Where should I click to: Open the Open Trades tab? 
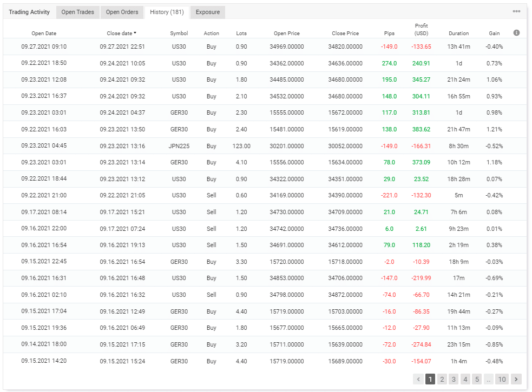click(x=77, y=12)
